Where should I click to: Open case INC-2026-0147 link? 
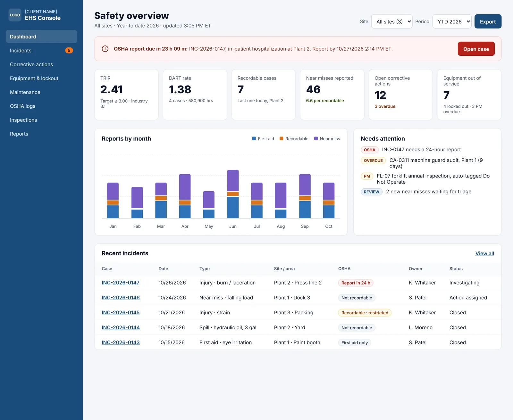[121, 283]
